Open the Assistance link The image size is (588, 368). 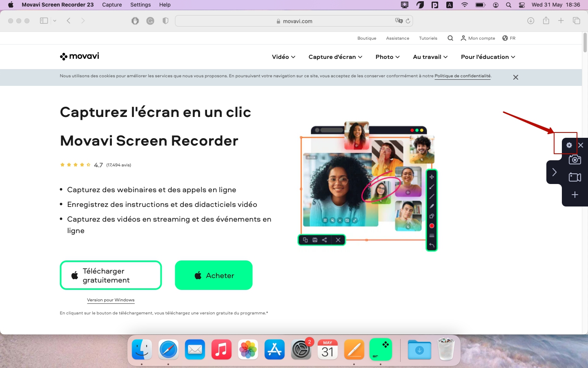coord(398,38)
